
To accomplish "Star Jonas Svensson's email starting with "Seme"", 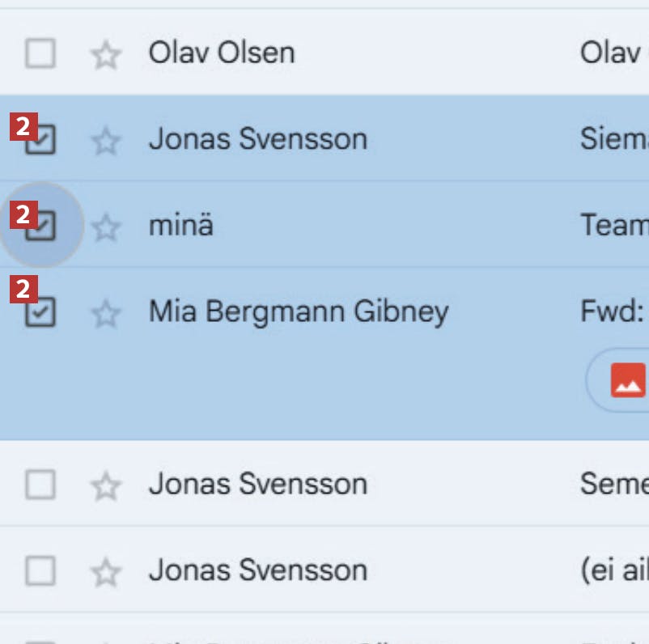I will [105, 486].
